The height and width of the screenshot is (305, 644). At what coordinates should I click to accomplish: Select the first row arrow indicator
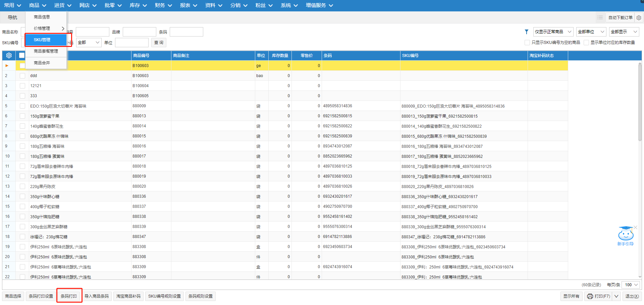7,66
